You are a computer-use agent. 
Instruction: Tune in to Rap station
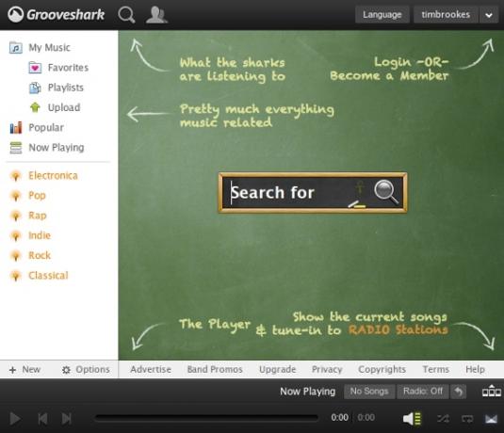click(38, 216)
